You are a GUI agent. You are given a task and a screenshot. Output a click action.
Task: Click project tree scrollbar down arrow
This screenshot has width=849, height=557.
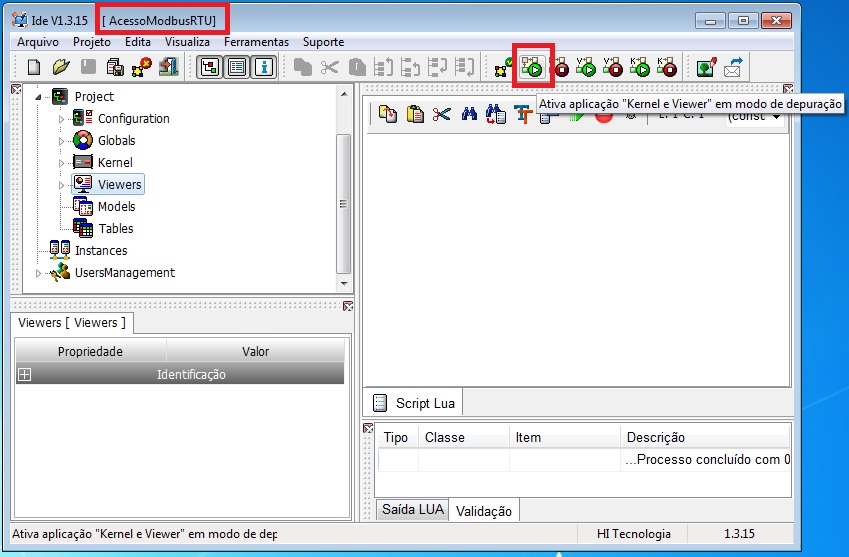(344, 284)
